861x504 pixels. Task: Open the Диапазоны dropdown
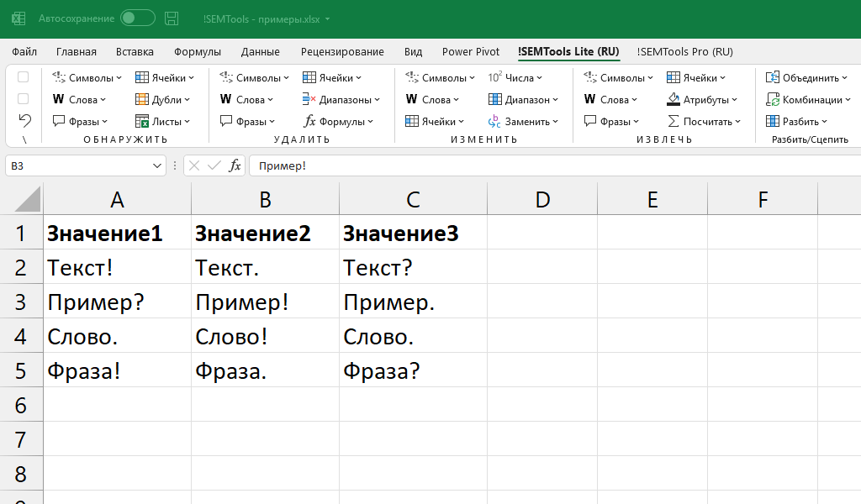[341, 100]
